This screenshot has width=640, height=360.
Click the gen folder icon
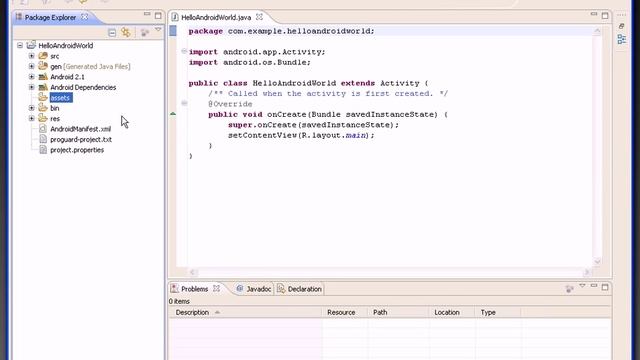pyautogui.click(x=43, y=66)
